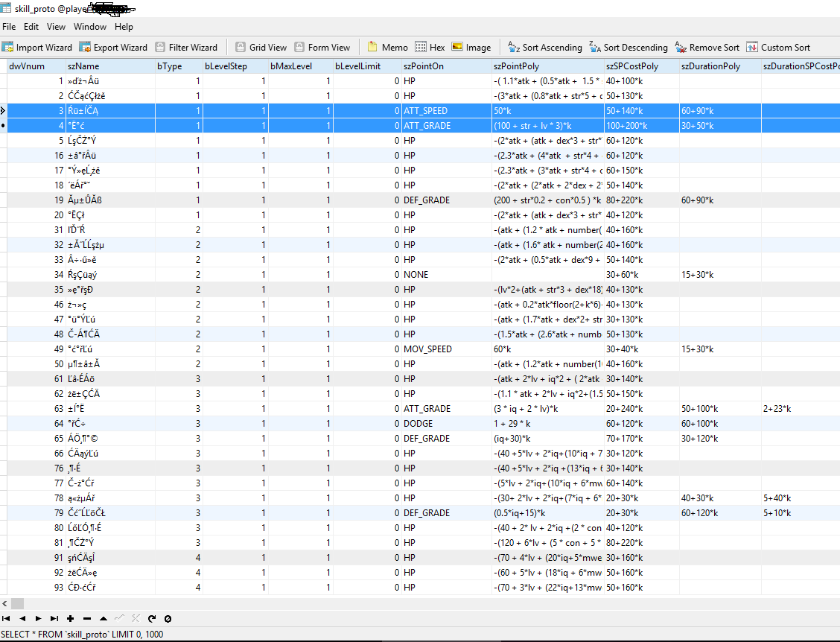This screenshot has height=642, width=840.
Task: Sort the column descending
Action: click(x=628, y=47)
